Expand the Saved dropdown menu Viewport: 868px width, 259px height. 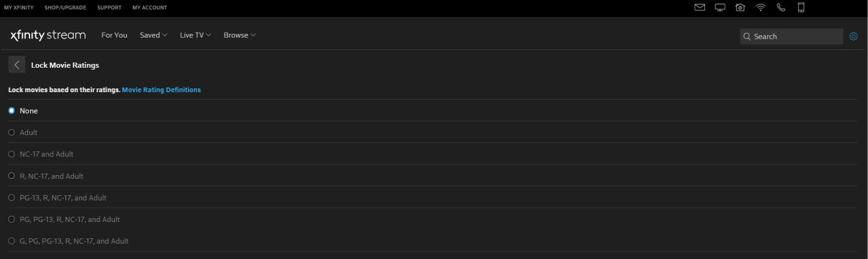pos(154,35)
